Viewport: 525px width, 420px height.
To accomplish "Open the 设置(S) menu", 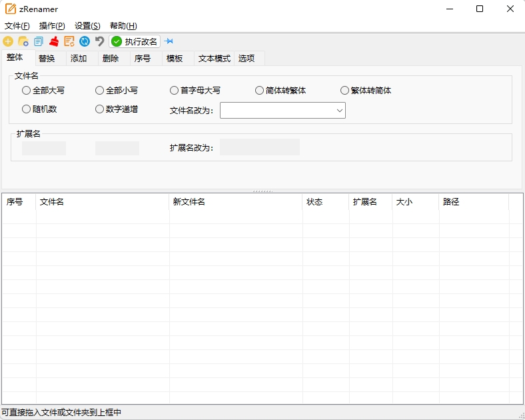I will [87, 26].
